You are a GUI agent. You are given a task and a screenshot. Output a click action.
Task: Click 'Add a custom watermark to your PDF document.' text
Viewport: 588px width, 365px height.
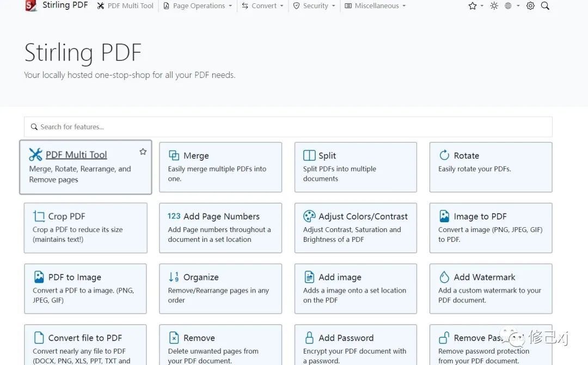point(490,295)
